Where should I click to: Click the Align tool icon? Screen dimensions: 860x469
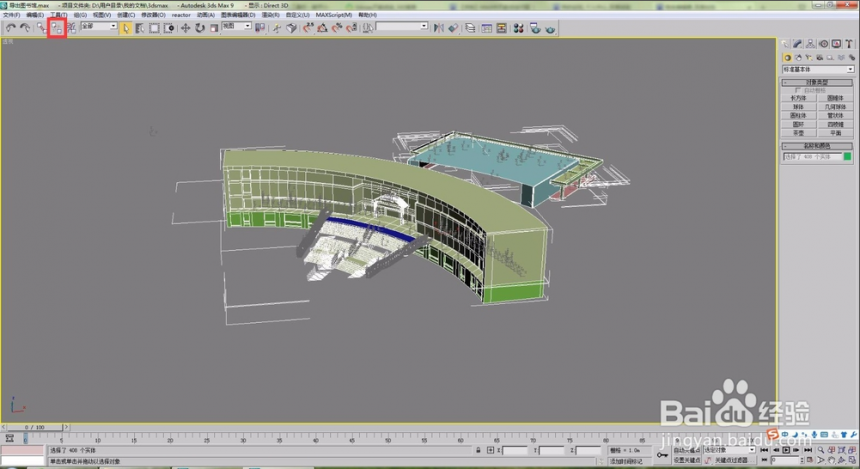point(453,28)
